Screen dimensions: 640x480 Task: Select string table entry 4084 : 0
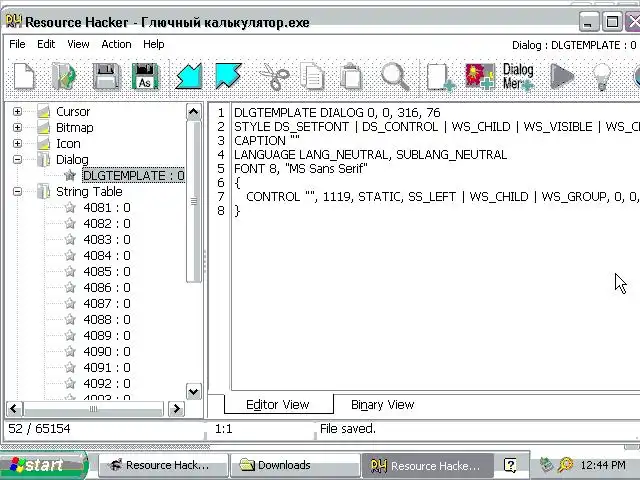click(107, 256)
